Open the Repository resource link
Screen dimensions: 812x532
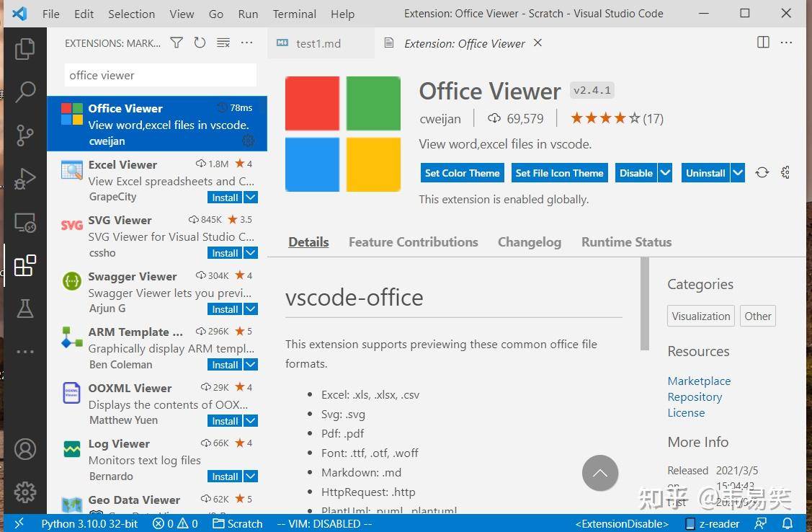coord(695,396)
